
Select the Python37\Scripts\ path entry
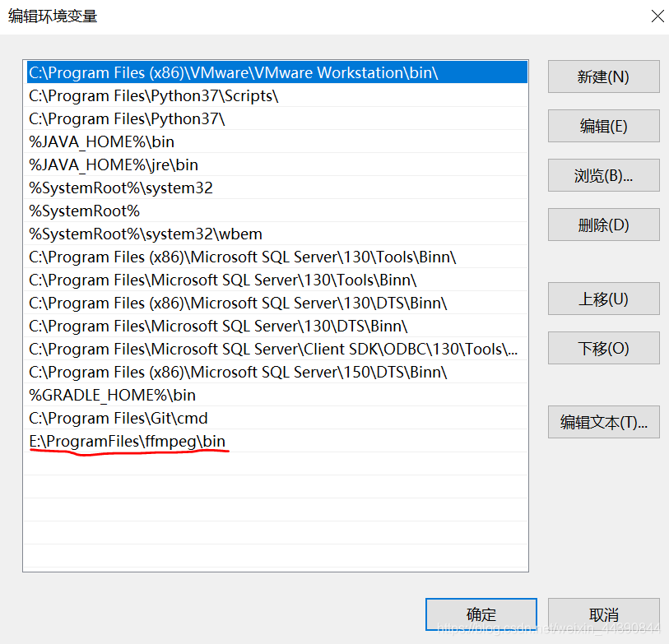(276, 95)
